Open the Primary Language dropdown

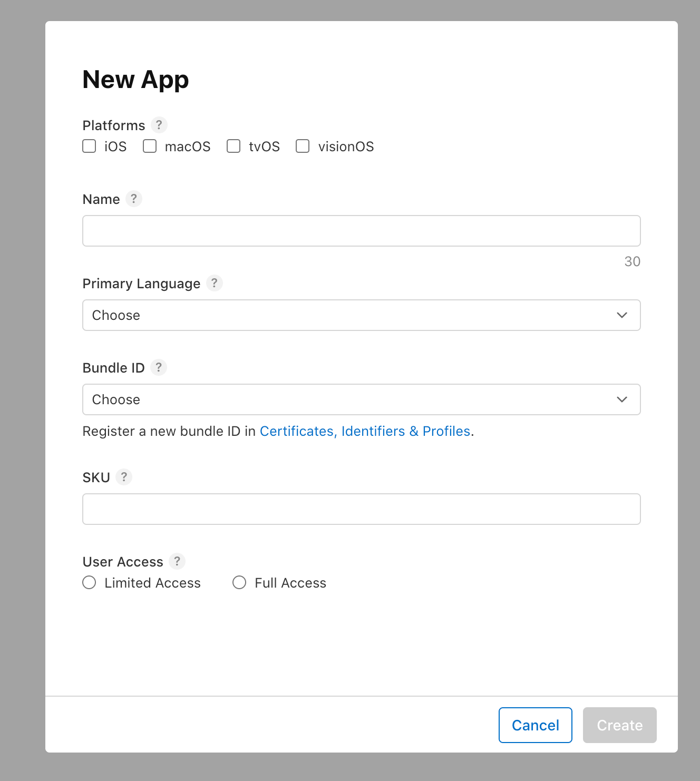[x=362, y=315]
